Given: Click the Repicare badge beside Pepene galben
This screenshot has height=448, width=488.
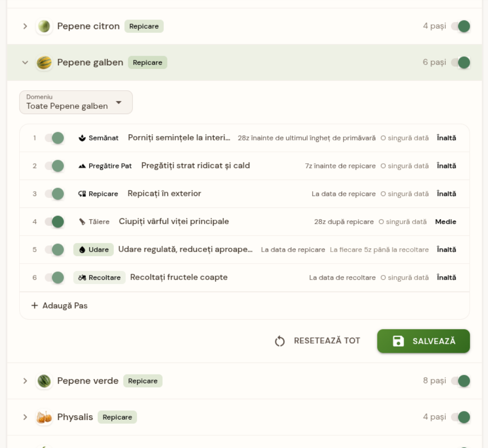Looking at the screenshot, I should [148, 62].
